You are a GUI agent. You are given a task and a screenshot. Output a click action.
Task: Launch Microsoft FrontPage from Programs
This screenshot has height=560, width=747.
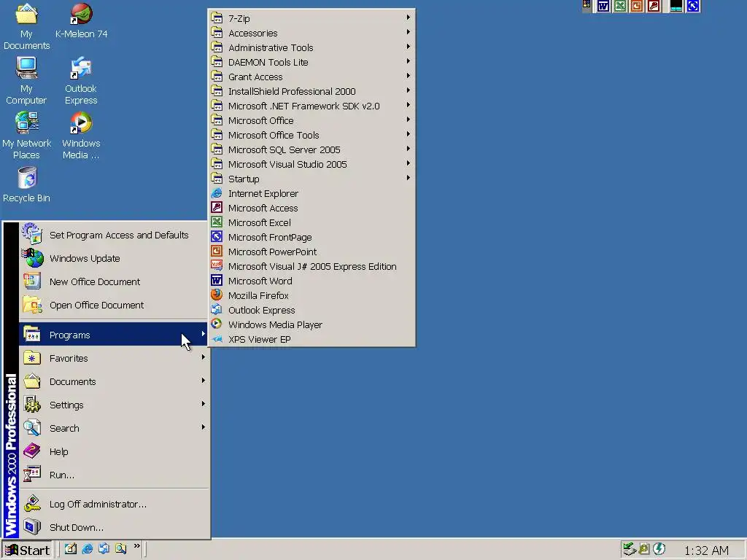[x=311, y=237]
